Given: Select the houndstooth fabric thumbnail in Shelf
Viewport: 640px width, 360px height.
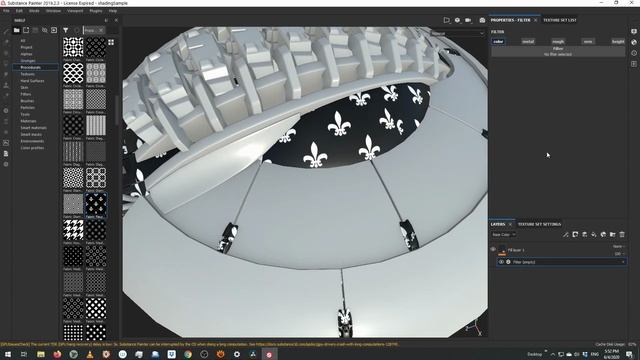Looking at the screenshot, I should click(x=73, y=230).
